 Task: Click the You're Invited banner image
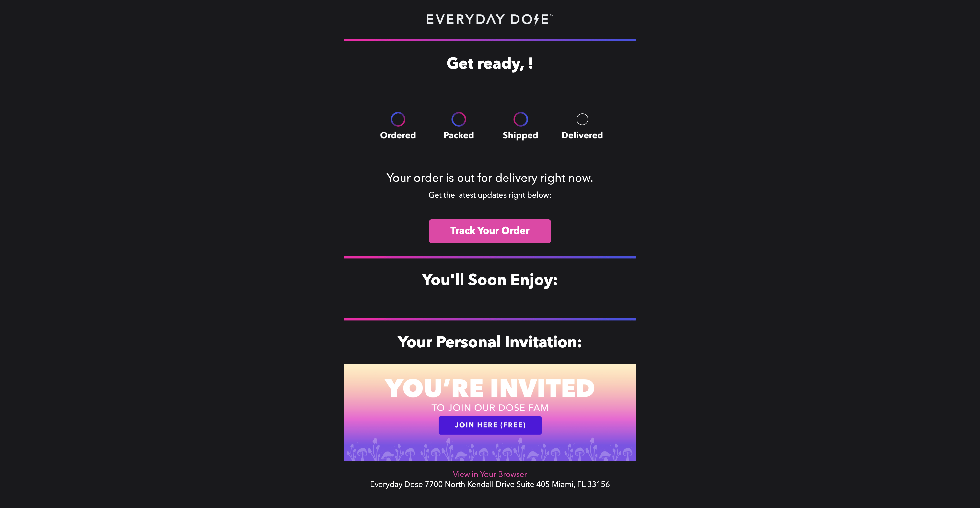click(x=490, y=412)
